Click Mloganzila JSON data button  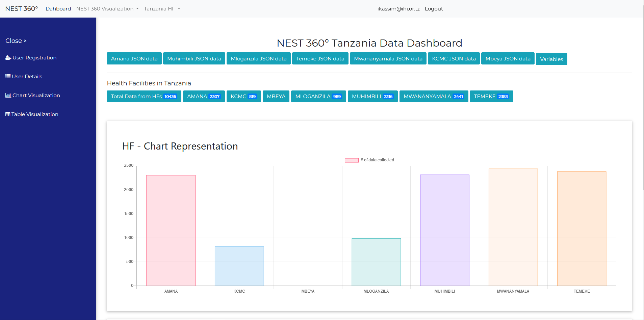pos(259,59)
